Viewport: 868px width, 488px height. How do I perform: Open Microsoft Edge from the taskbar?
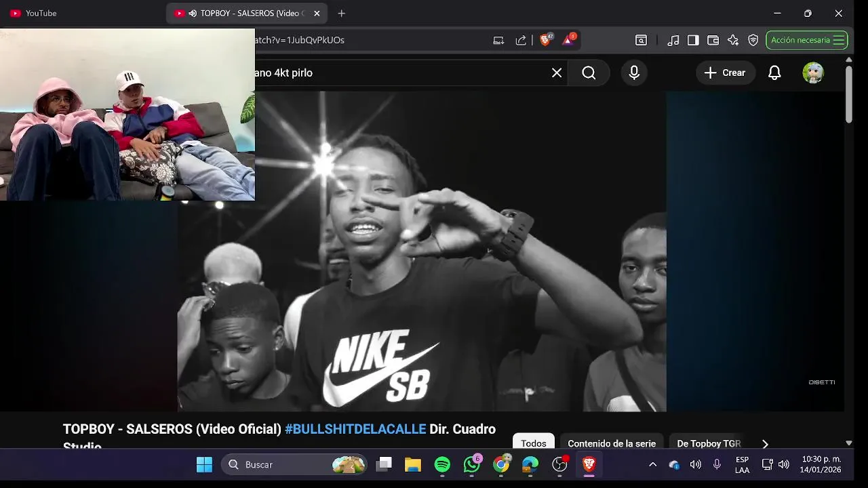pos(530,464)
